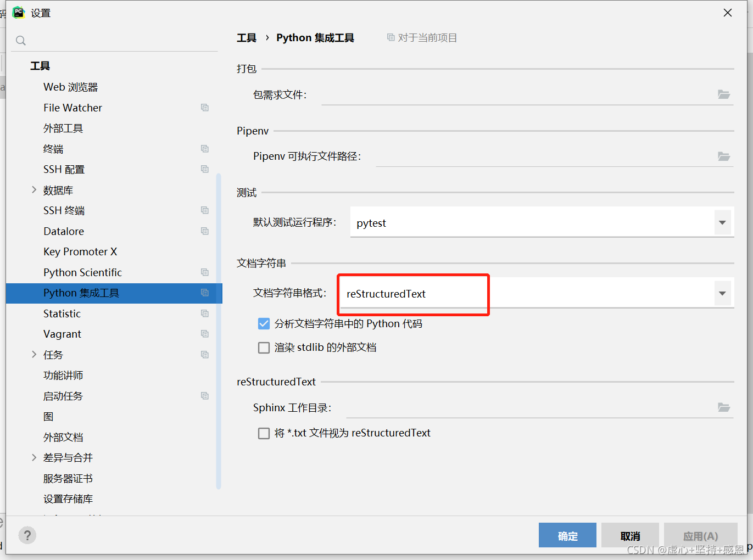Expand the 任务 tree node

click(x=34, y=355)
